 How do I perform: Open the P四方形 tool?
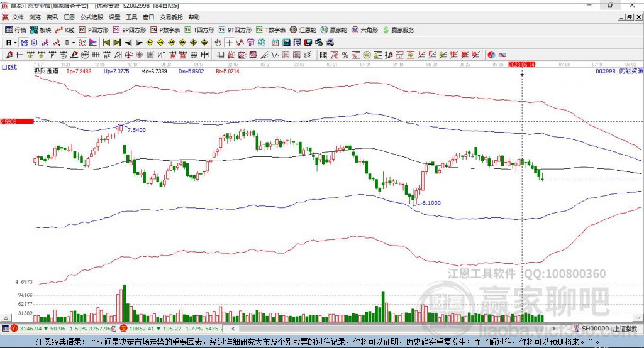pyautogui.click(x=94, y=30)
